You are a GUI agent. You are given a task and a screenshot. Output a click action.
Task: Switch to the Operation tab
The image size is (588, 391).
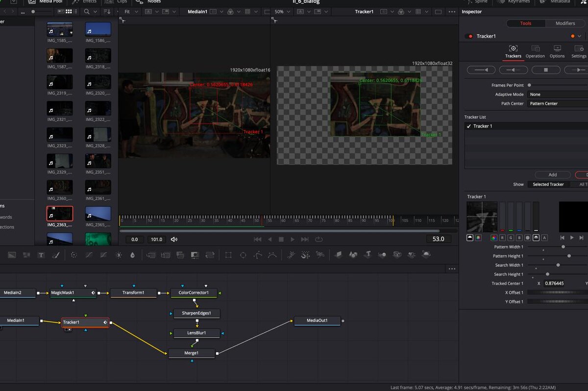tap(535, 51)
